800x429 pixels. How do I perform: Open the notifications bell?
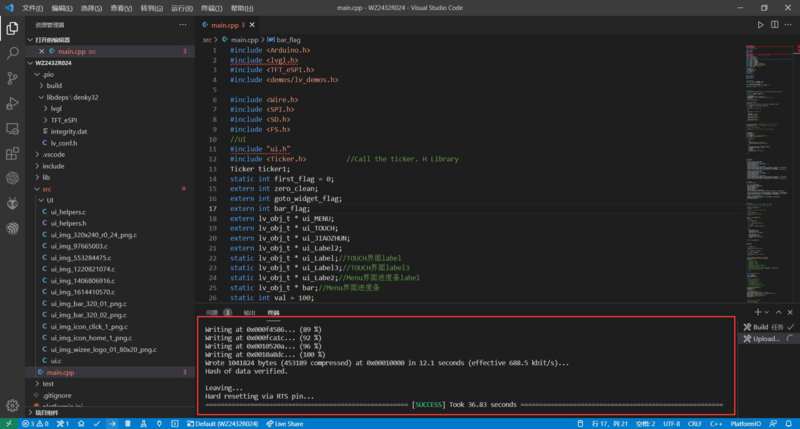coord(789,423)
